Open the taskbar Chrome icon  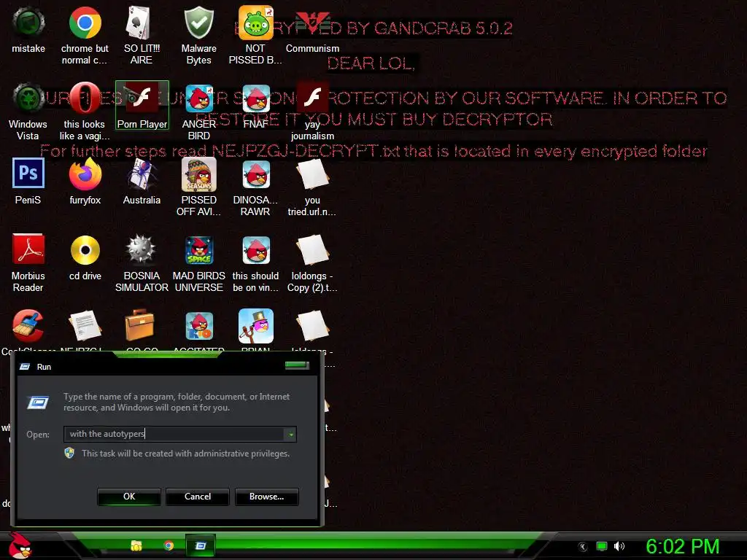[x=169, y=545]
